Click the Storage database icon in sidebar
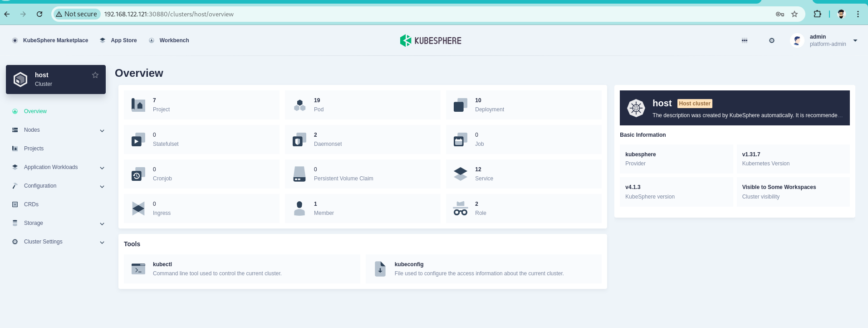 [x=15, y=223]
